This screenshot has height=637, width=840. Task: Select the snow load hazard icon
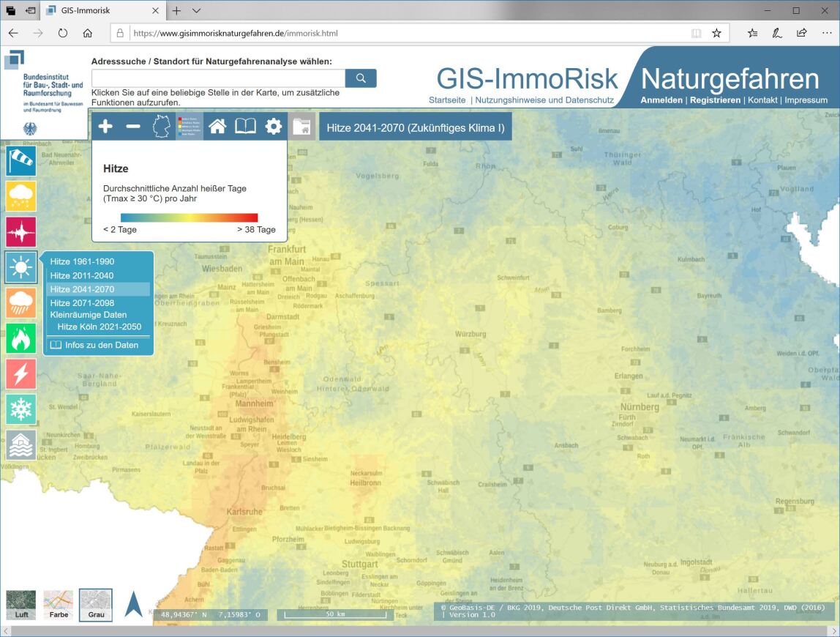21,409
